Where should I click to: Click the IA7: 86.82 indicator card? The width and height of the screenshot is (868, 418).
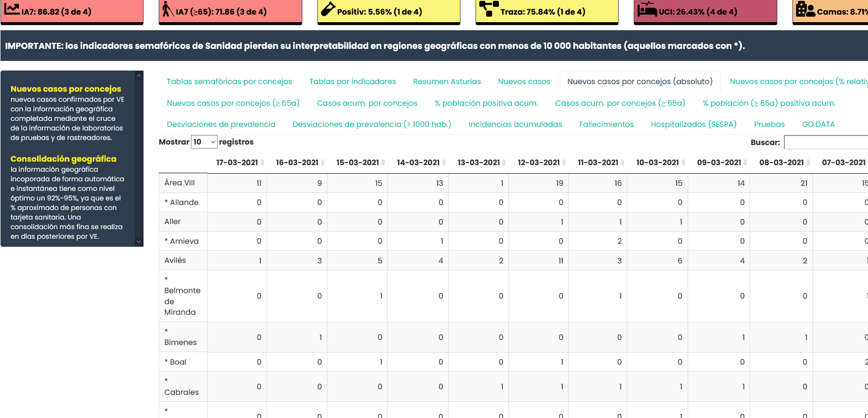[72, 12]
